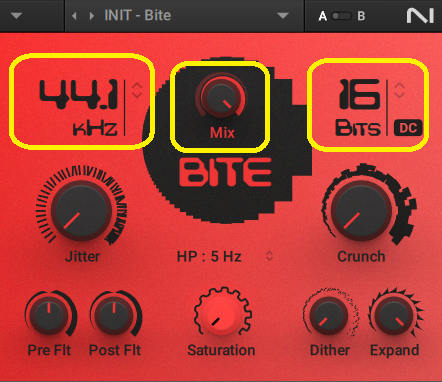Screen dimensions: 442x382
Task: Open the INIT - Bite preset list dropdown
Action: pyautogui.click(x=283, y=16)
